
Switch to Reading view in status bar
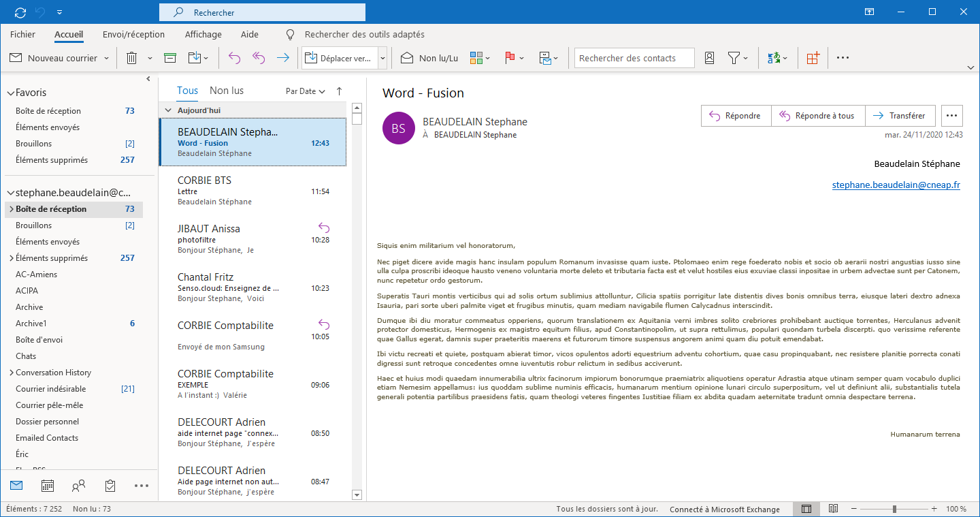coord(833,509)
